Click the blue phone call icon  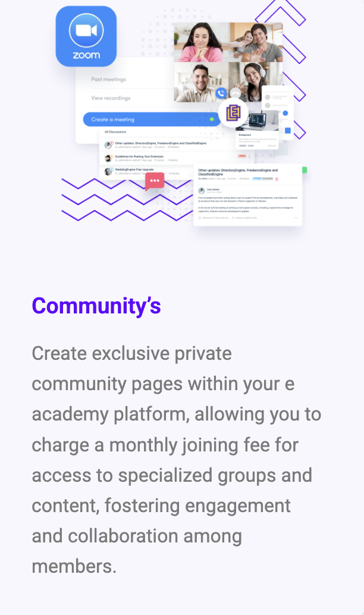coord(221,93)
